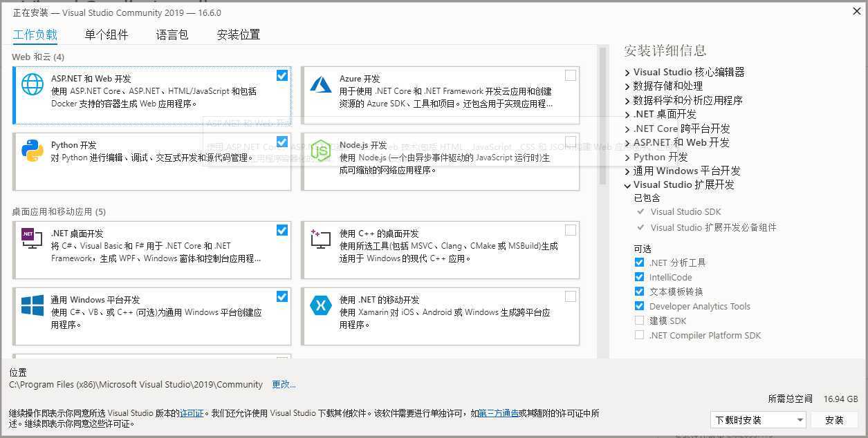Click the Xamarin .NET mobile development icon
Viewport: 868px width, 438px height.
pos(321,305)
